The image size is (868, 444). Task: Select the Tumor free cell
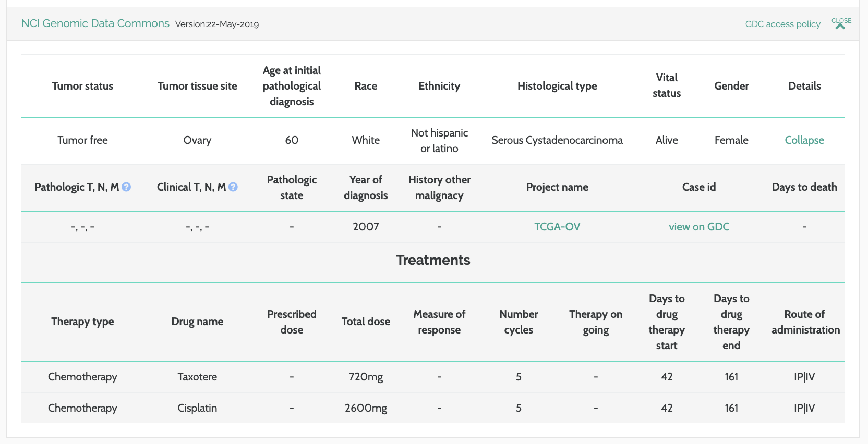82,140
